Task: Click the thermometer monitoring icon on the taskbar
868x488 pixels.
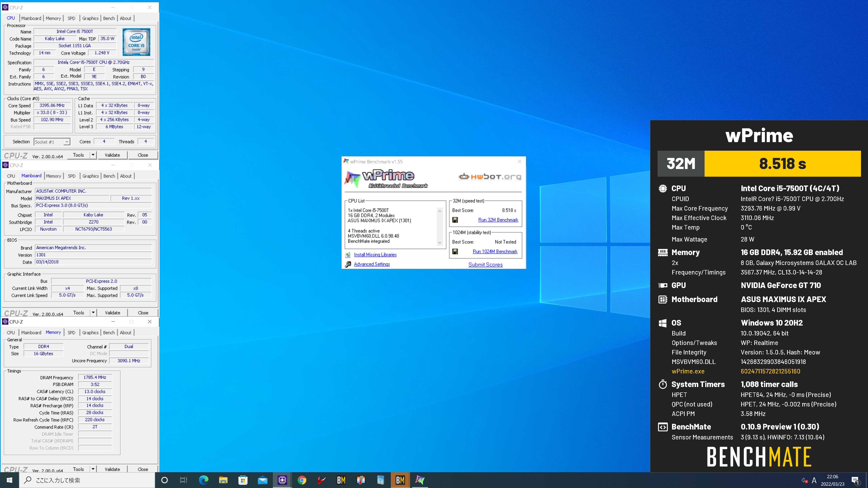Action: click(361, 480)
